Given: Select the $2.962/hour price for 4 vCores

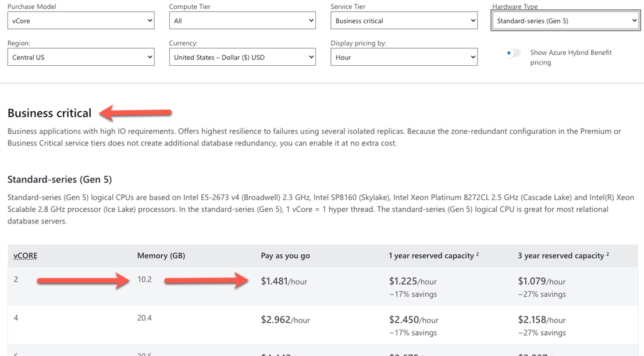Looking at the screenshot, I should pyautogui.click(x=285, y=320).
